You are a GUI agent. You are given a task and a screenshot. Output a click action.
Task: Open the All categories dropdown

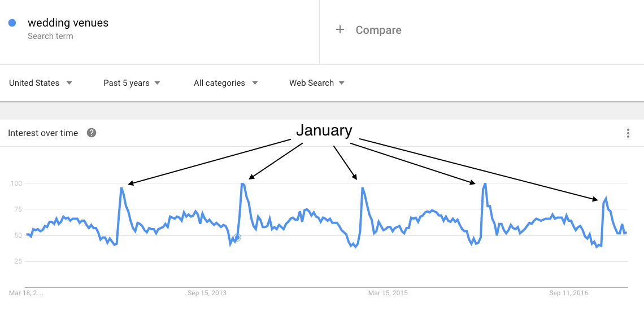pyautogui.click(x=225, y=83)
